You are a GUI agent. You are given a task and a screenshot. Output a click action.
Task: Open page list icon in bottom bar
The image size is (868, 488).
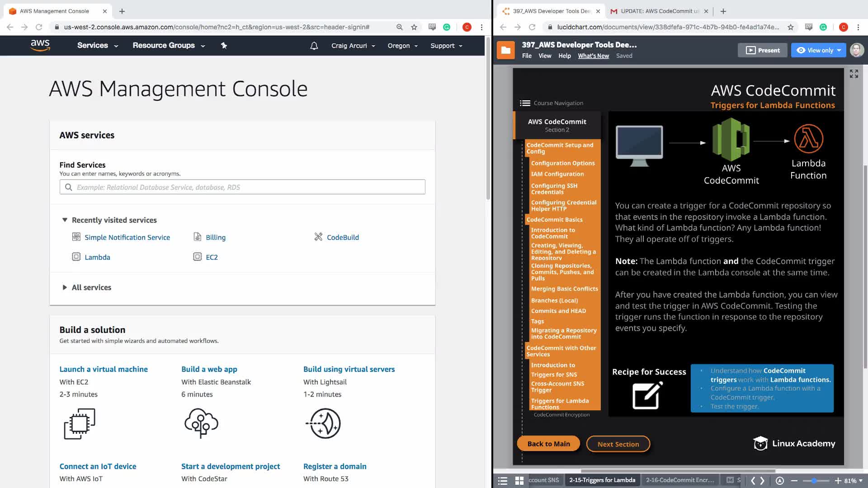(x=503, y=480)
